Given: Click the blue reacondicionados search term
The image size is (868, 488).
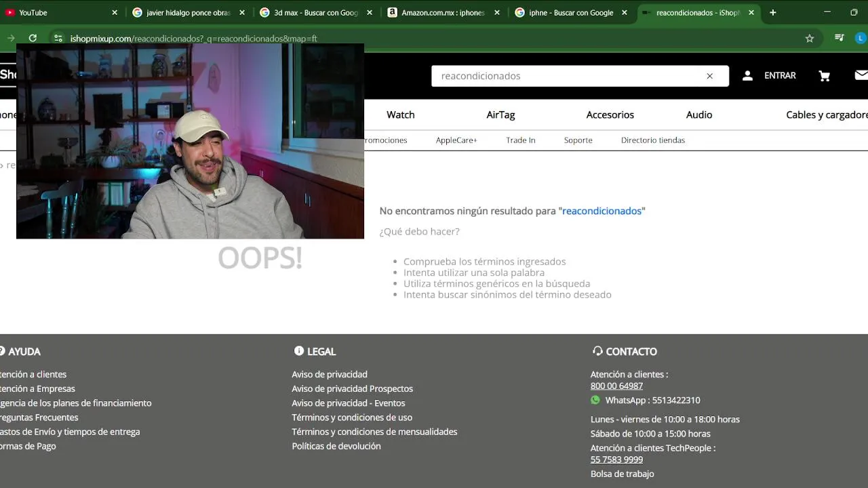Looking at the screenshot, I should coord(601,211).
